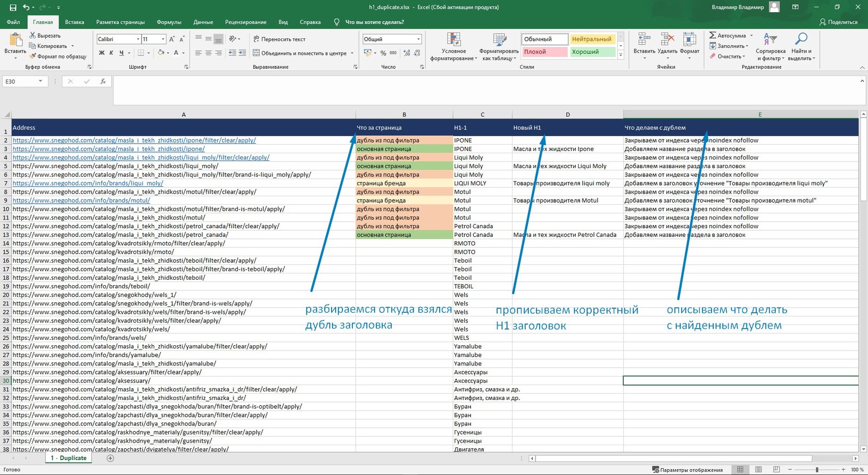
Task: Click Формат по образцу format painter
Action: (x=58, y=56)
